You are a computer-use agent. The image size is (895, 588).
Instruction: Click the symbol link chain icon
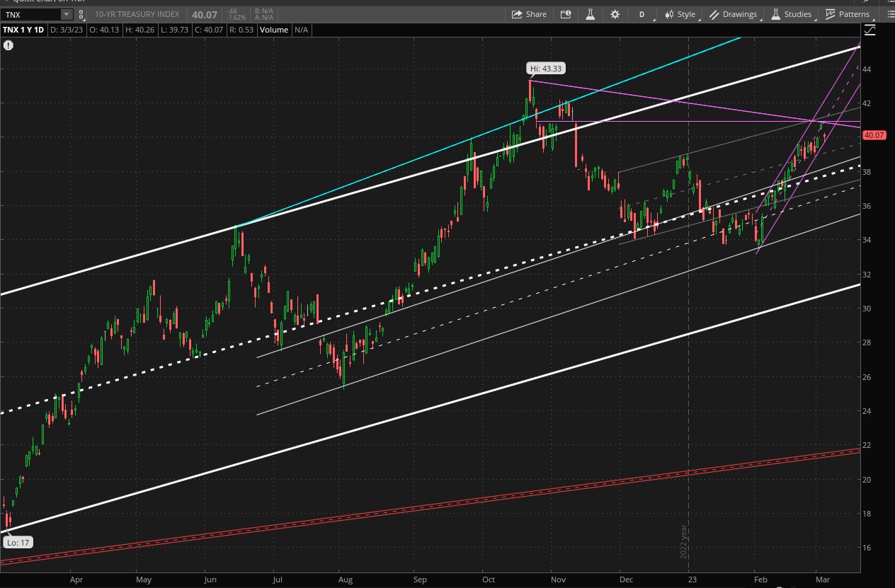(x=81, y=14)
